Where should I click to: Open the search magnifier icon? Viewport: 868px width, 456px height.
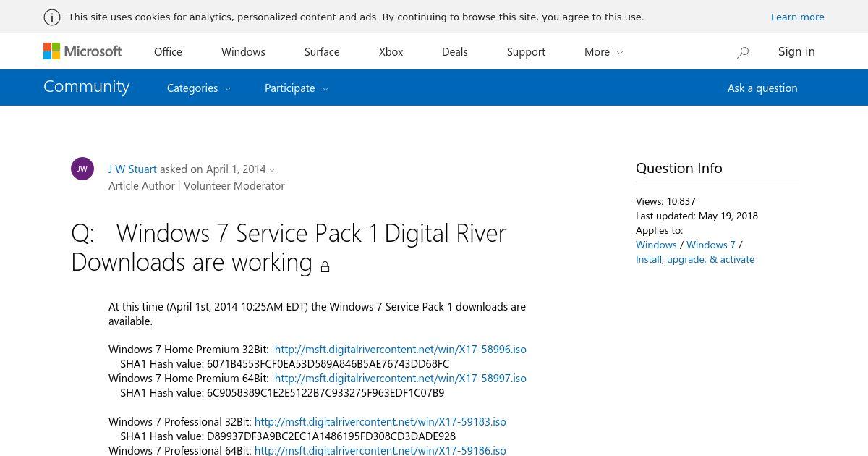click(743, 52)
